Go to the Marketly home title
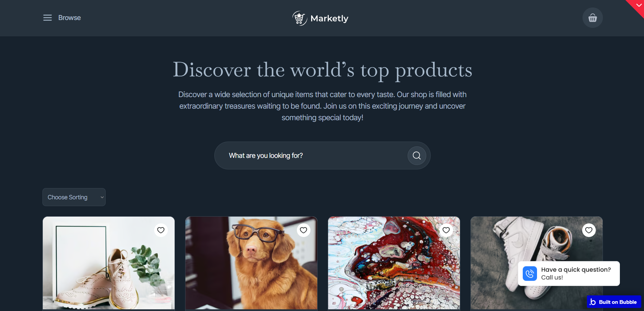This screenshot has height=311, width=644. click(x=329, y=18)
